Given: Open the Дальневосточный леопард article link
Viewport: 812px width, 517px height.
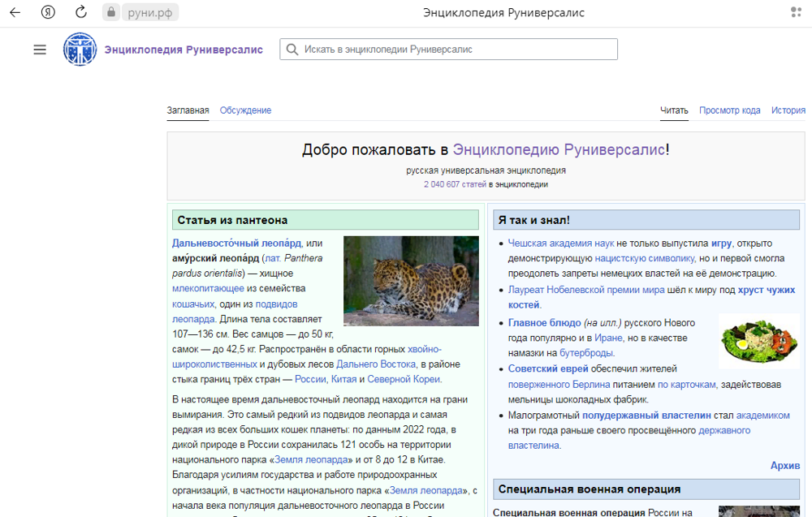Looking at the screenshot, I should 236,243.
